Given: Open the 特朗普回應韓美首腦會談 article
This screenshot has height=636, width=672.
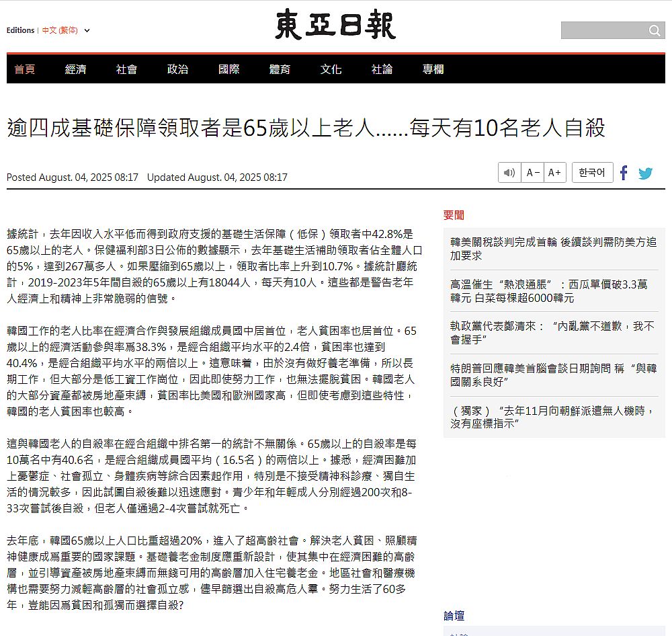Looking at the screenshot, I should pos(553,374).
